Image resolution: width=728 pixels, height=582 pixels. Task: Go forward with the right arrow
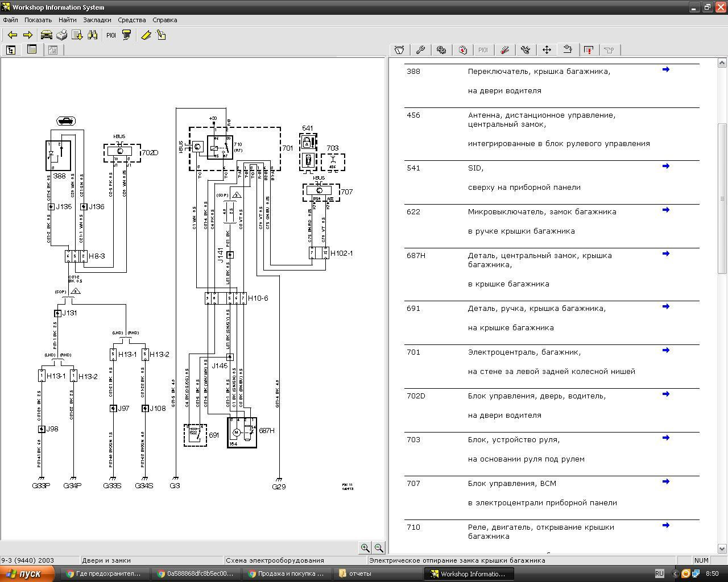[27, 35]
